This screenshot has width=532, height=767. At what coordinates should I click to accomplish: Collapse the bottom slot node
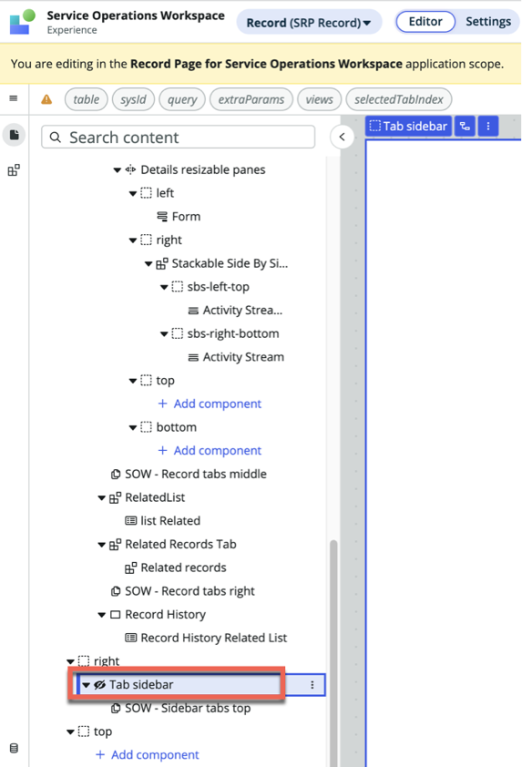pyautogui.click(x=132, y=427)
